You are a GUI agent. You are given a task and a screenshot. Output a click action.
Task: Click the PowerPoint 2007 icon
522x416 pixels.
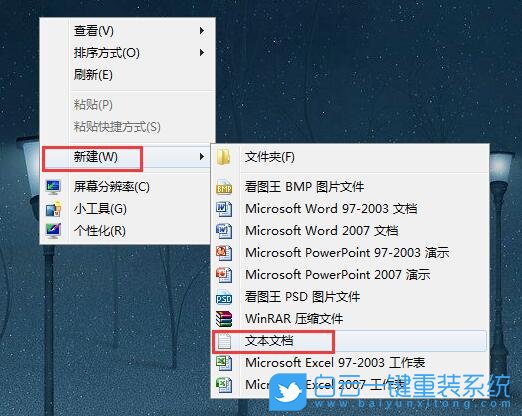click(224, 275)
